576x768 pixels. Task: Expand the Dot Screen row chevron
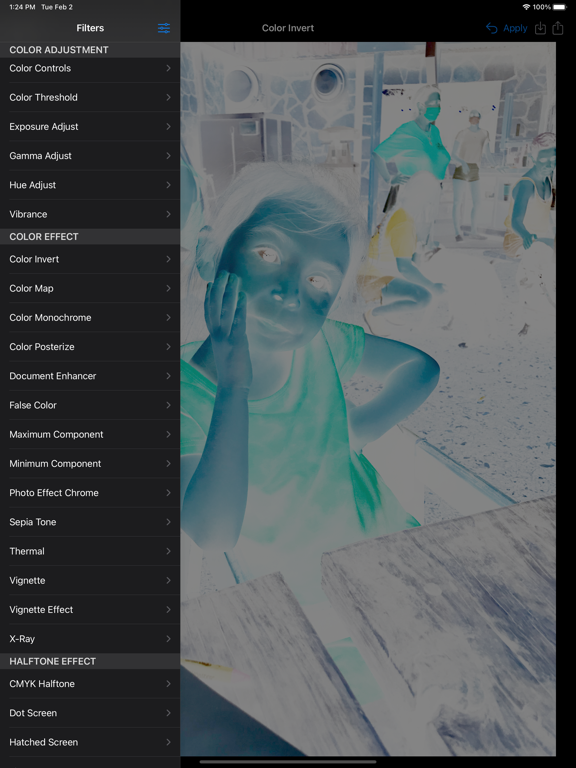click(168, 713)
